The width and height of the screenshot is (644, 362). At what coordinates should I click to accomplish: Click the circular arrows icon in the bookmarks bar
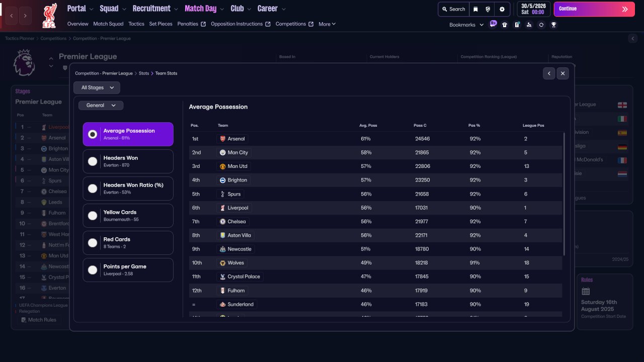pos(541,25)
